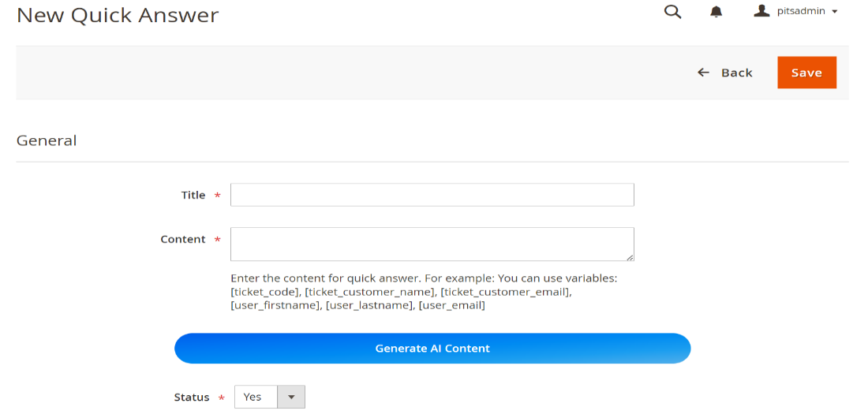Screen dimensions: 868x418
Task: Click the left arrow beside Back
Action: [703, 73]
